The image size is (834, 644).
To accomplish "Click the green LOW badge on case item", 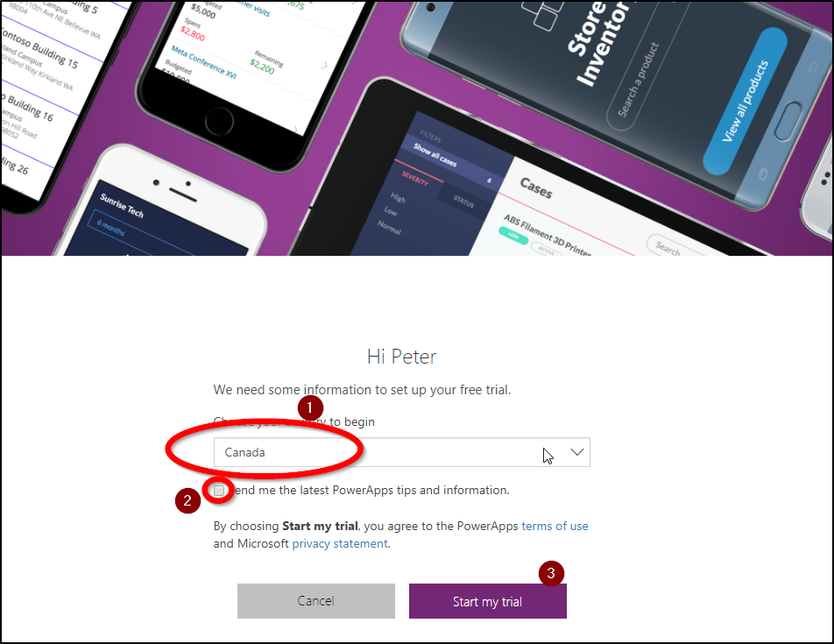I will click(513, 235).
